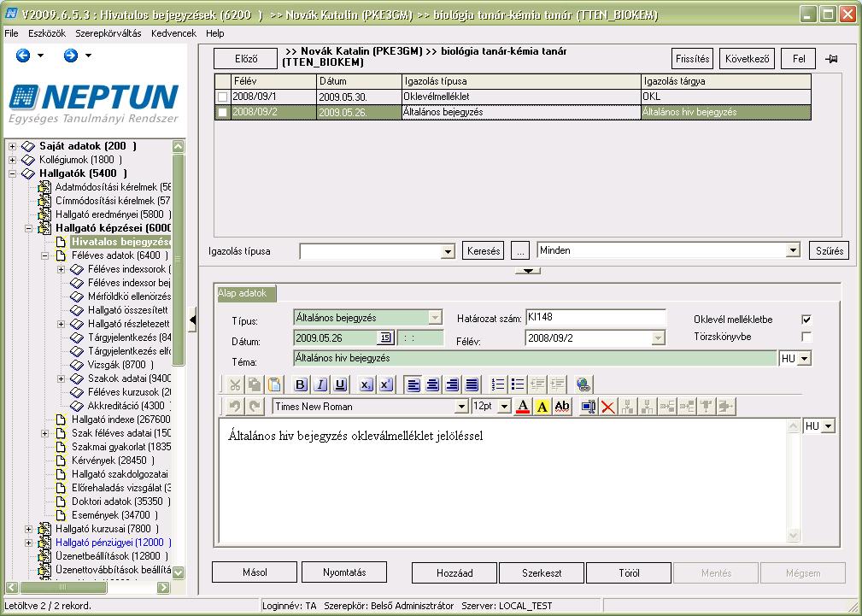Click the blue back navigation arrow
The width and height of the screenshot is (862, 616).
(x=23, y=56)
